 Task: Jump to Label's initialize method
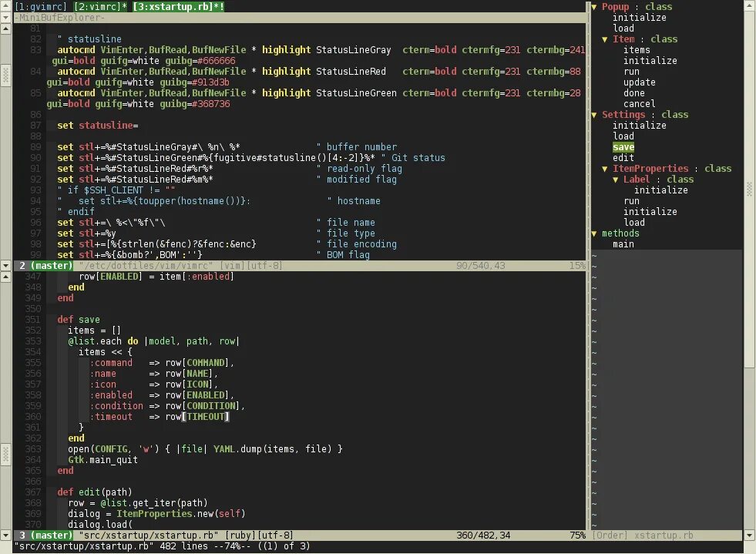tap(661, 190)
